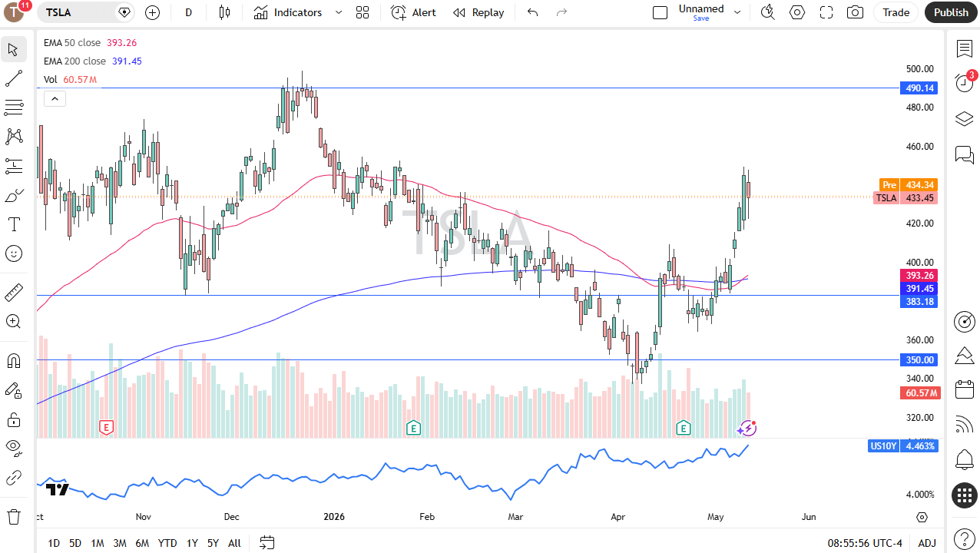Enter fullscreen mode
Viewport: 980px width, 553px height.
click(x=826, y=12)
